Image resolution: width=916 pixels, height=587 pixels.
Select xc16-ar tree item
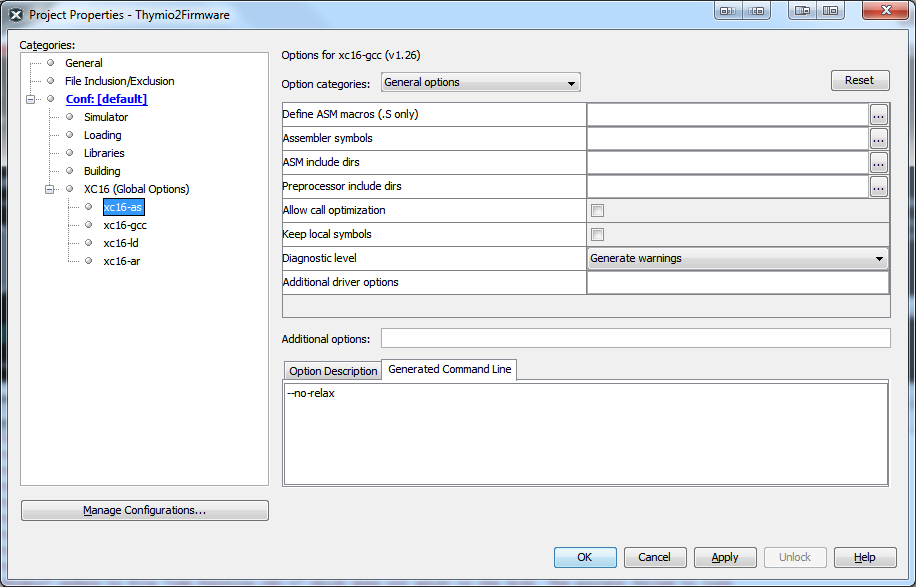pos(122,262)
